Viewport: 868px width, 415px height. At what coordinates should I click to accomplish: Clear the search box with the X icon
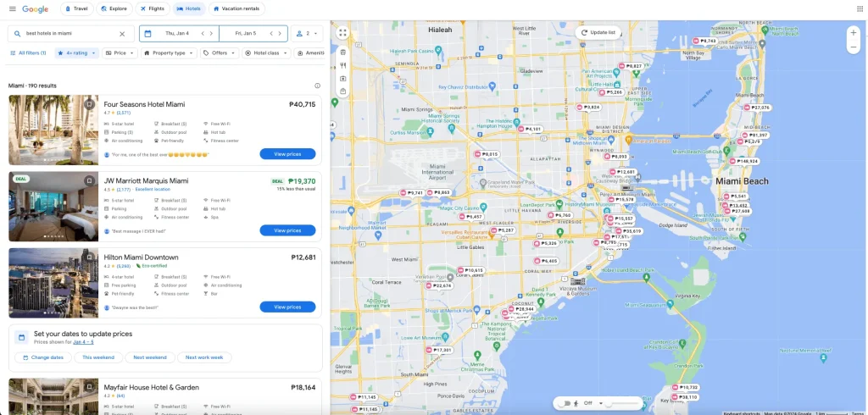[x=122, y=34]
